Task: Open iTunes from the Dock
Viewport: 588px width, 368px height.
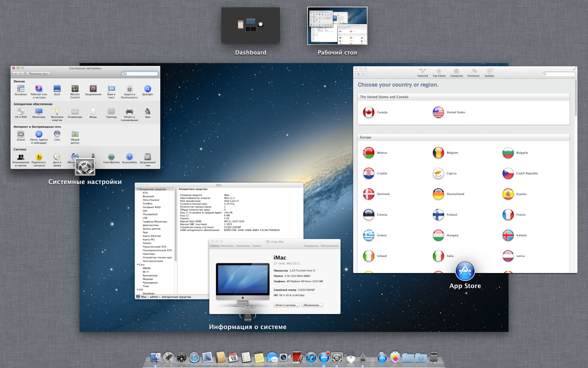Action: tap(311, 357)
